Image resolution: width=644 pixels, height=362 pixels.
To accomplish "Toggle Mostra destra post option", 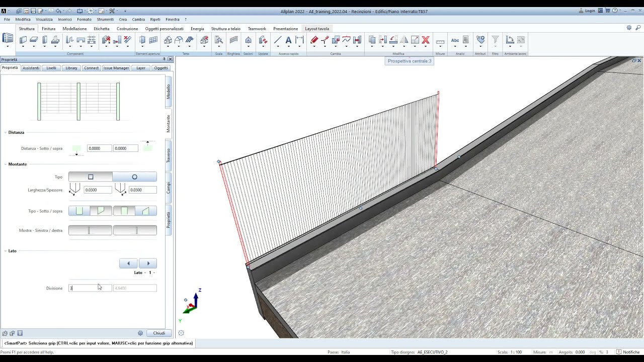I will point(135,230).
